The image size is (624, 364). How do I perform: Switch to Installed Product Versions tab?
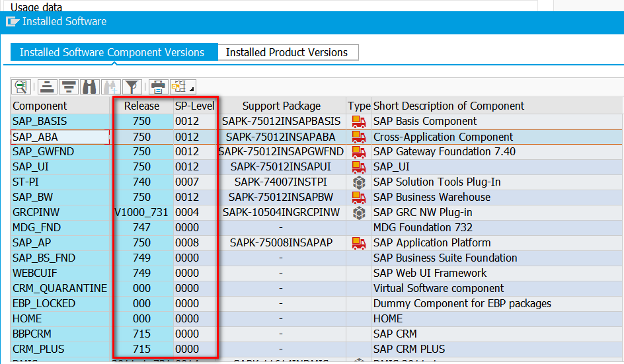point(287,52)
